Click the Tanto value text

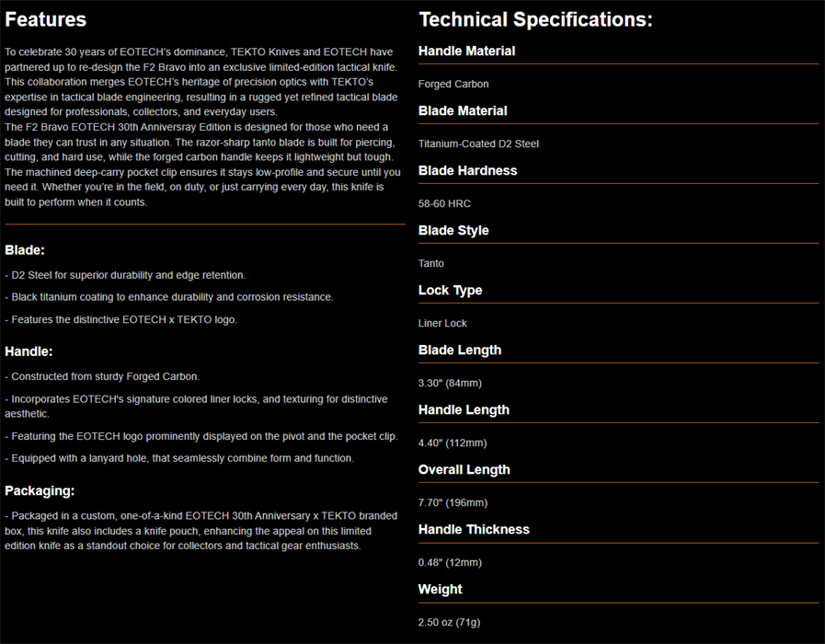[x=431, y=264]
